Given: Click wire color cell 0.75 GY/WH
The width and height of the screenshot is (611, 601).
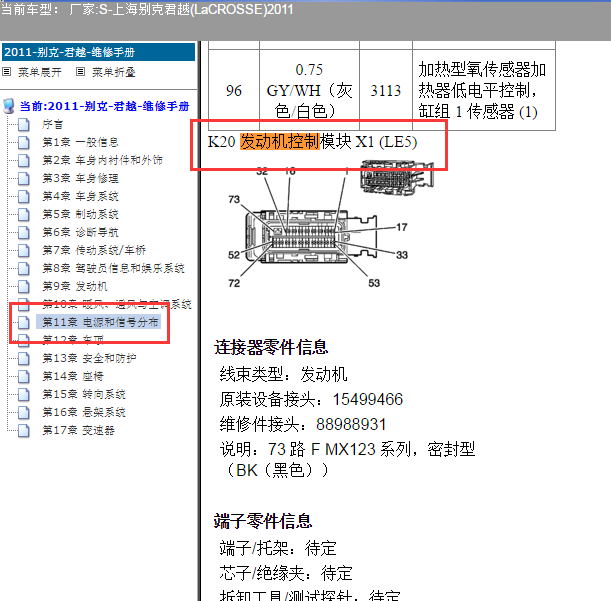Looking at the screenshot, I should tap(309, 90).
